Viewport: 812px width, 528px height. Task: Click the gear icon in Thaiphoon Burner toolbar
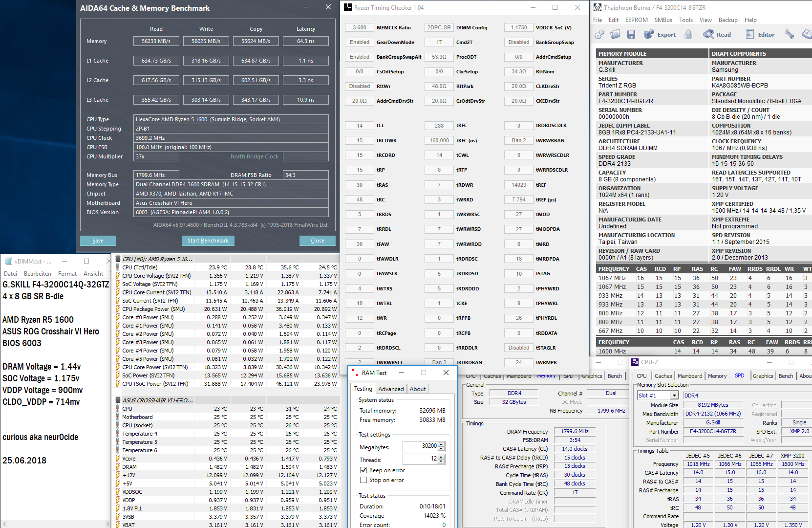(x=599, y=34)
